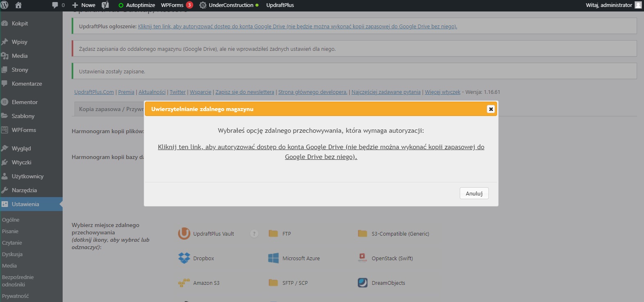Open Ogólne settings submenu
Image resolution: width=644 pixels, height=302 pixels.
(x=11, y=220)
